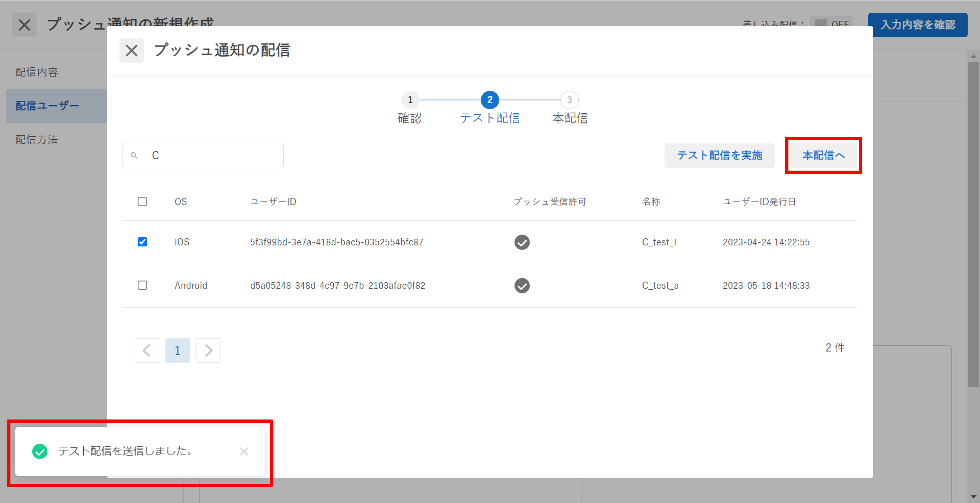The image size is (980, 503).
Task: Click the テスト配信を実施 button
Action: (719, 155)
